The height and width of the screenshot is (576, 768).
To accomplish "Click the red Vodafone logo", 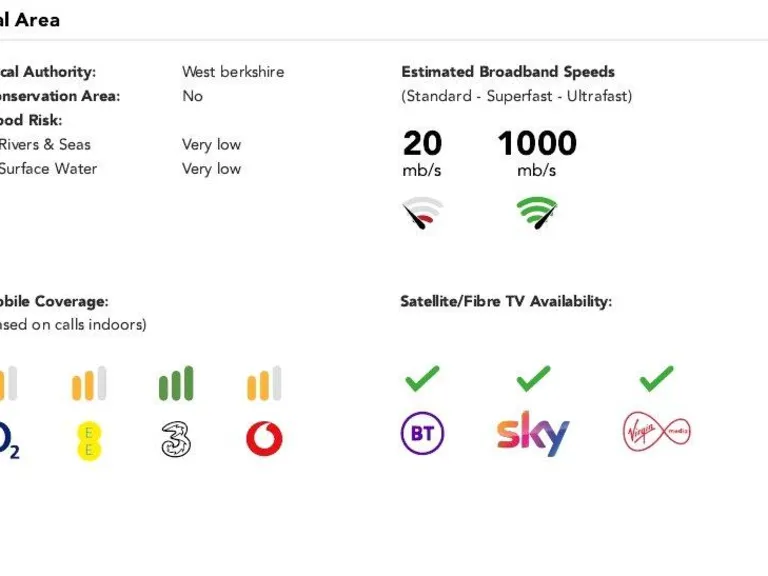I will click(264, 438).
